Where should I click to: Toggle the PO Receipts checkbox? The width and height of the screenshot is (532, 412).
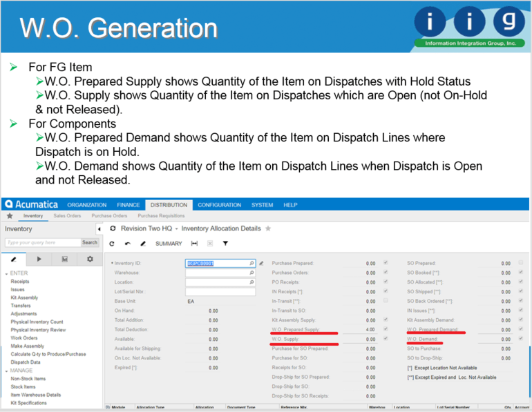tap(386, 282)
